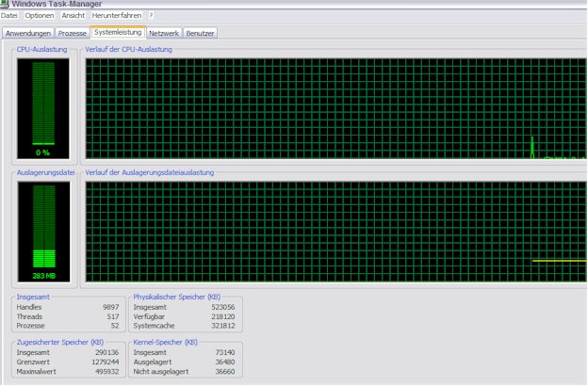588x386 pixels.
Task: Click the 'Kernel-Speicher (KB)' heading
Action: click(166, 343)
